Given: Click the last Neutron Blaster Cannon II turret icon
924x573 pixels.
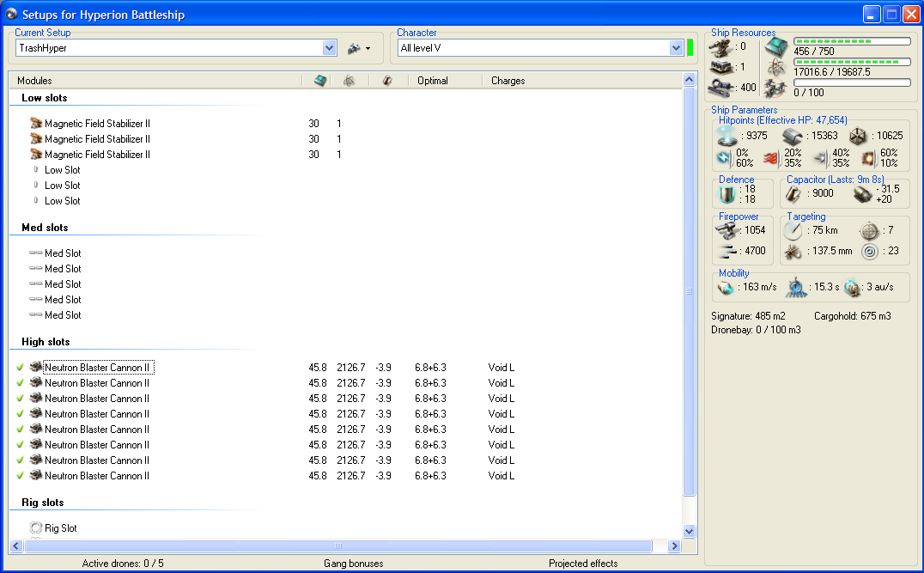Looking at the screenshot, I should (36, 474).
